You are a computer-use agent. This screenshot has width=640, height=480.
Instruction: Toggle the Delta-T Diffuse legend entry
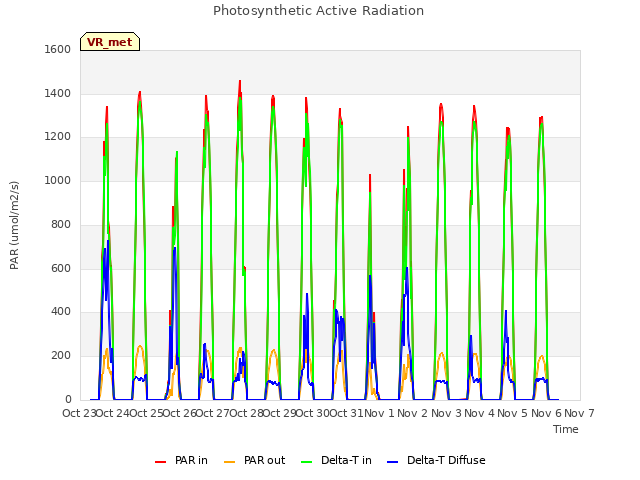[x=436, y=460]
